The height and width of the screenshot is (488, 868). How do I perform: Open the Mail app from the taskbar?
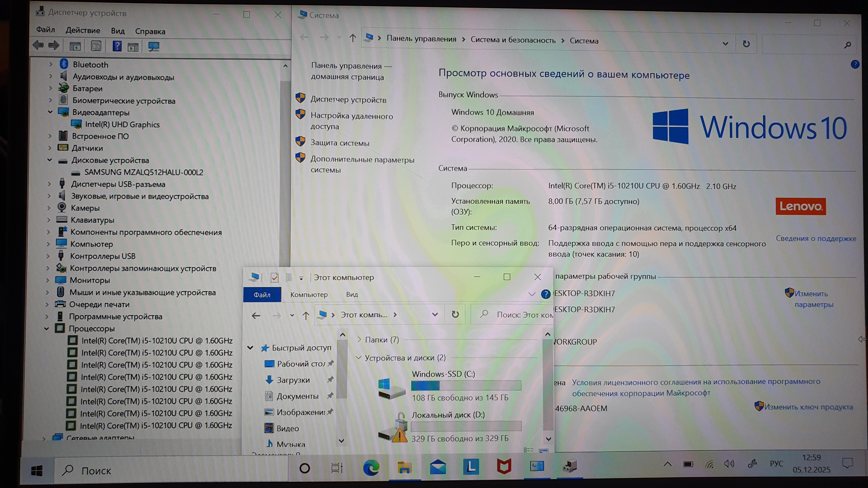pyautogui.click(x=438, y=467)
